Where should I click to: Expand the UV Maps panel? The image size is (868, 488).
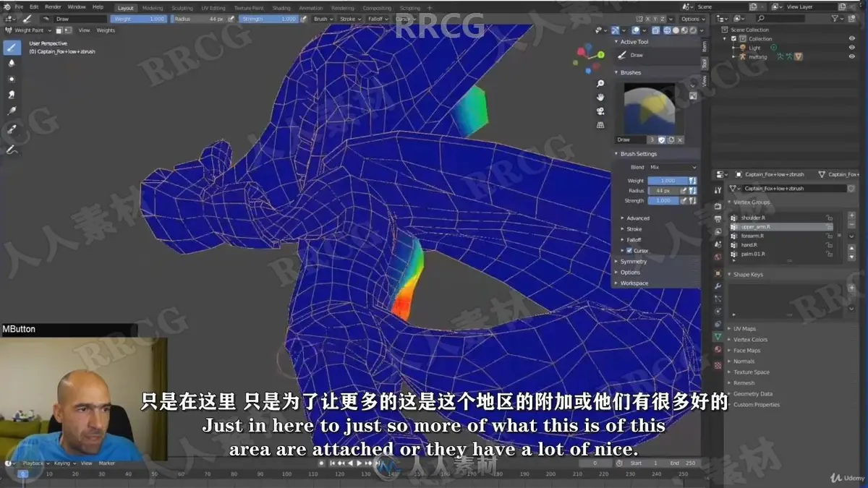pyautogui.click(x=744, y=329)
